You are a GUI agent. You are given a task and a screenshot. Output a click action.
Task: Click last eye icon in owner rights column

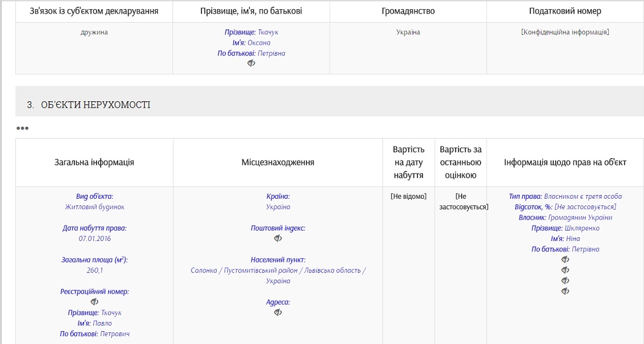tap(565, 291)
